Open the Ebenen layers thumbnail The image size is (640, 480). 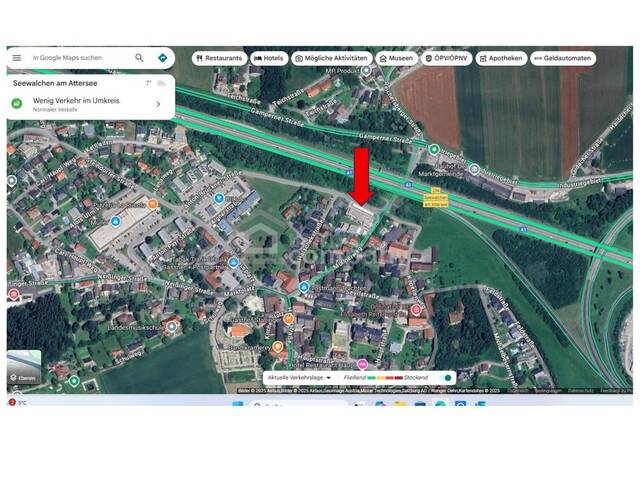[24, 366]
